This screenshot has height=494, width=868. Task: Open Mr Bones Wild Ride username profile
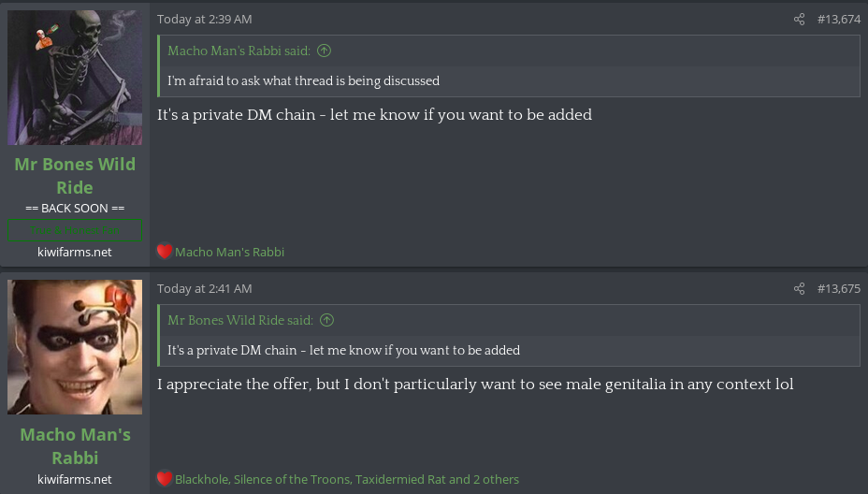pos(75,175)
